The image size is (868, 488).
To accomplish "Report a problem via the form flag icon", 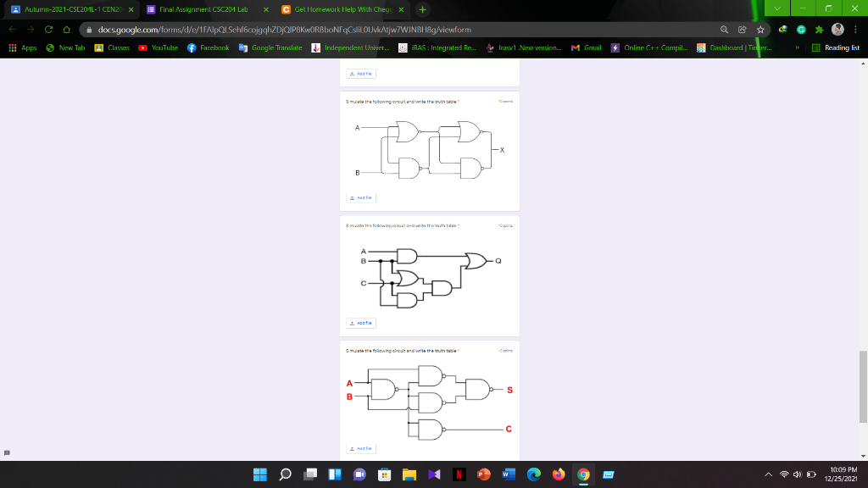I will click(x=7, y=453).
